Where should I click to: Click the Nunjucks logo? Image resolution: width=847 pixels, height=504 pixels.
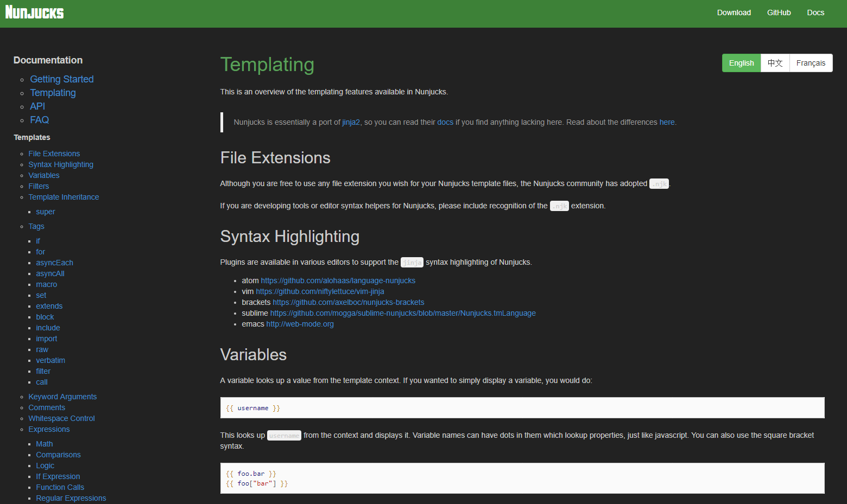35,12
